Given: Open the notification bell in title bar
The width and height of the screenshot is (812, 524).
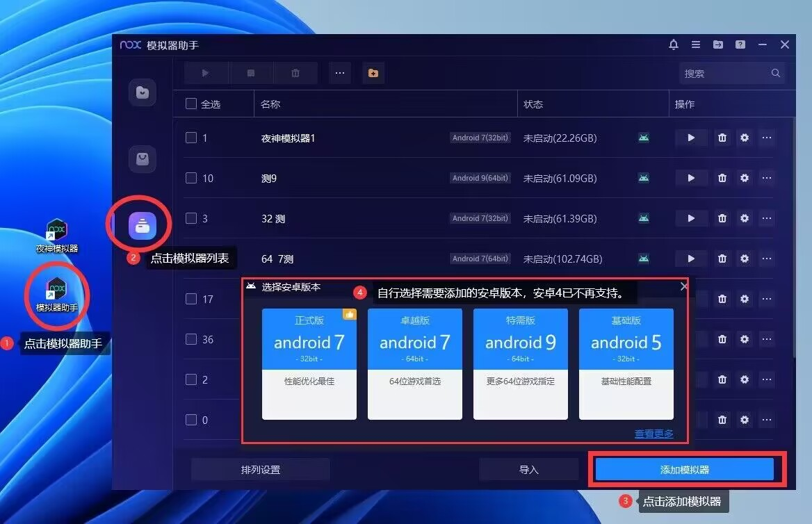Looking at the screenshot, I should coord(673,44).
